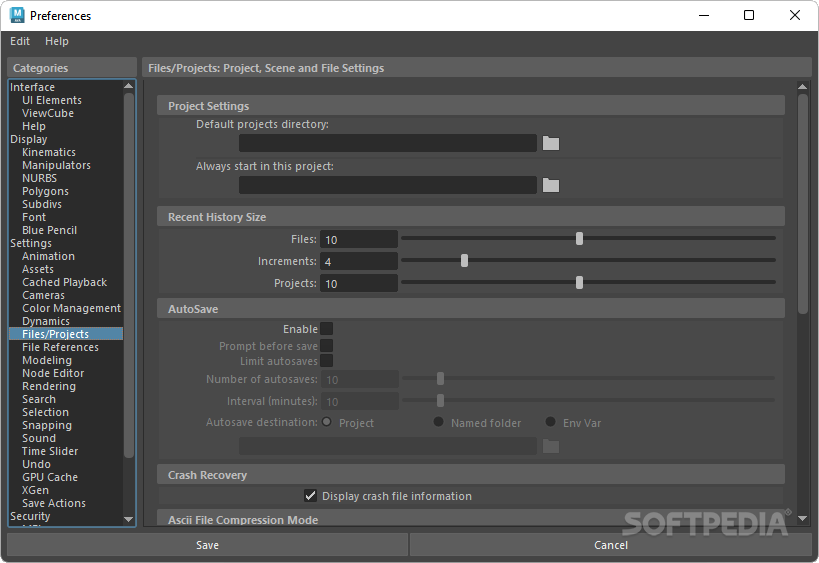The image size is (819, 563).
Task: Click the Number of autosaves field
Action: point(360,379)
